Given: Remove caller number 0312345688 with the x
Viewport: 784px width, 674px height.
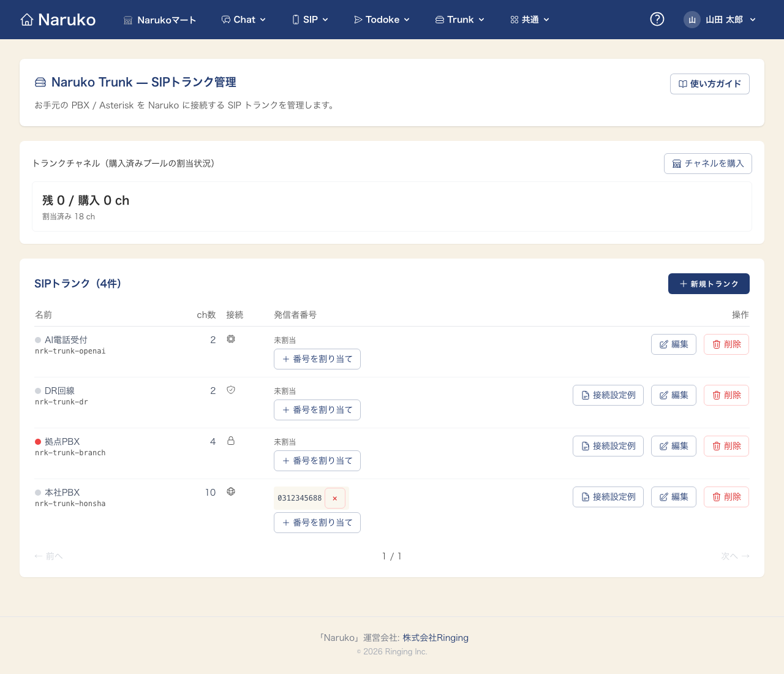Looking at the screenshot, I should coord(335,498).
